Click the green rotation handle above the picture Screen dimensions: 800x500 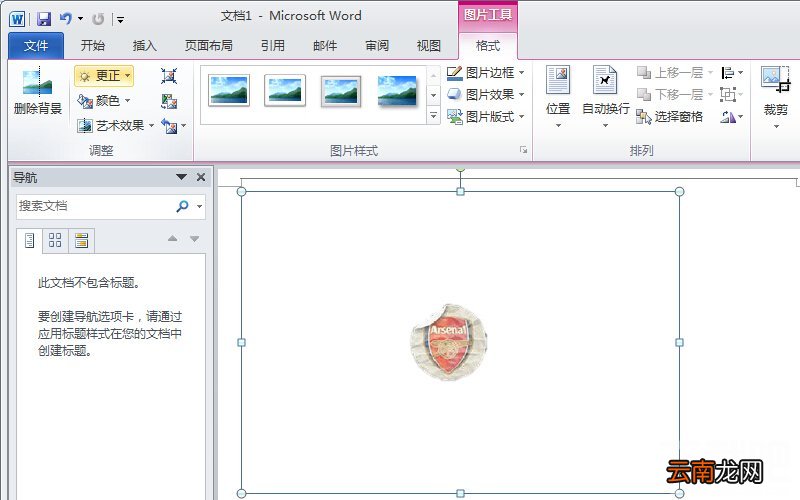(x=460, y=167)
